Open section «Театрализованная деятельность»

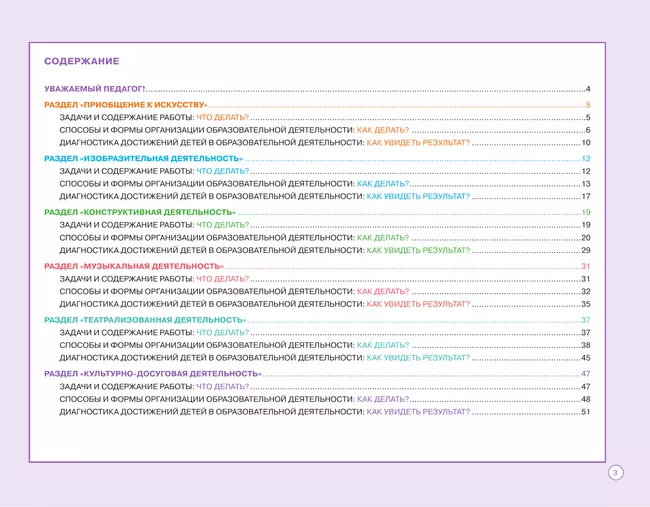146,320
